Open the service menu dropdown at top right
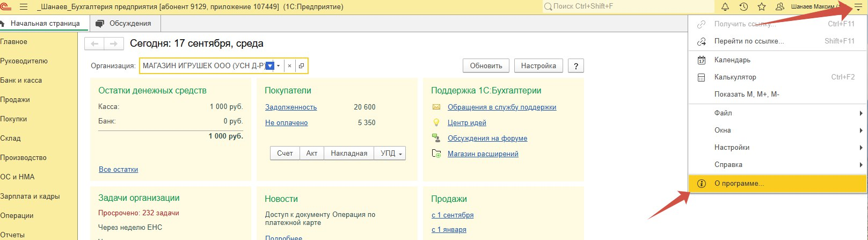868x240 pixels. [x=858, y=8]
